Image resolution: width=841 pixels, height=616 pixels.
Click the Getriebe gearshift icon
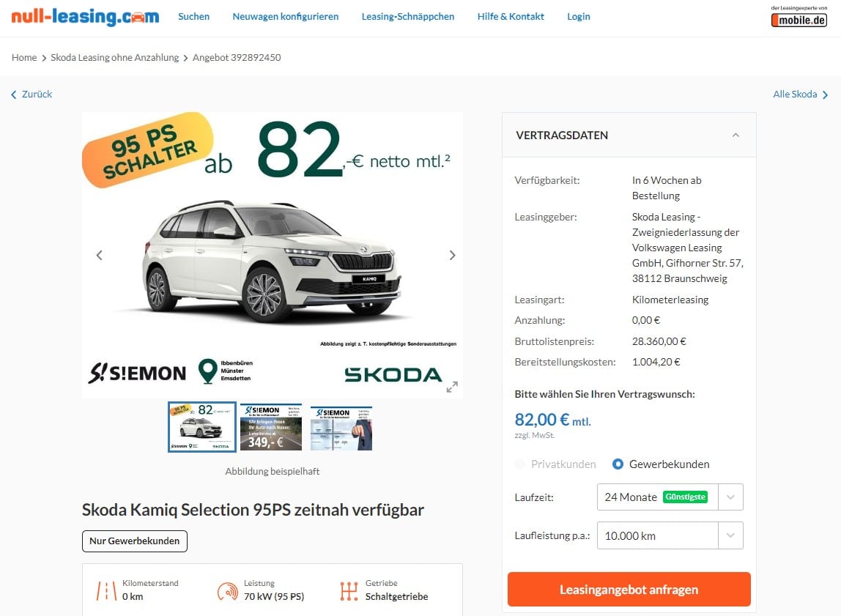coord(349,591)
